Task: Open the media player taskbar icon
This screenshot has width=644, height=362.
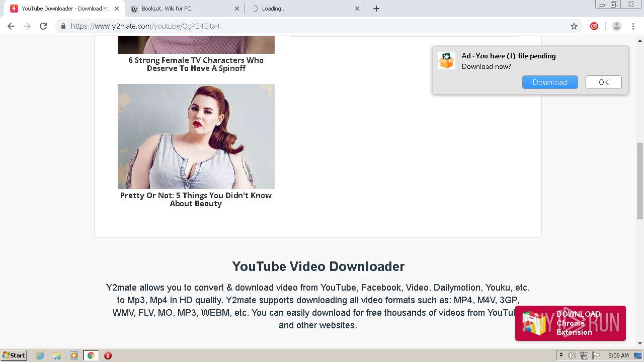Action: point(73,355)
